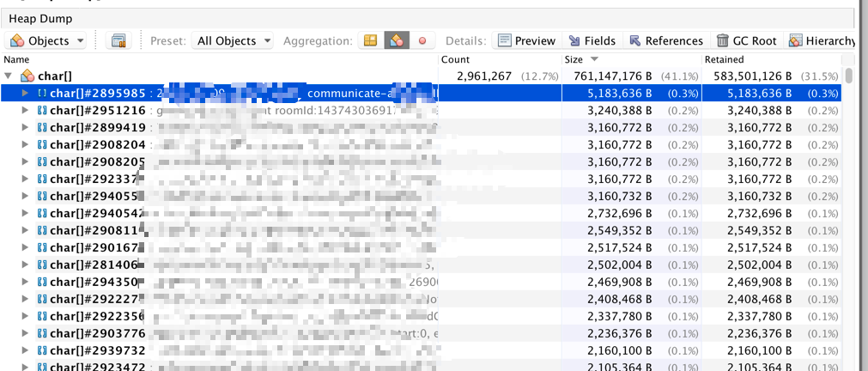
Task: Click the array icon of char[]#2899419
Action: 42,127
